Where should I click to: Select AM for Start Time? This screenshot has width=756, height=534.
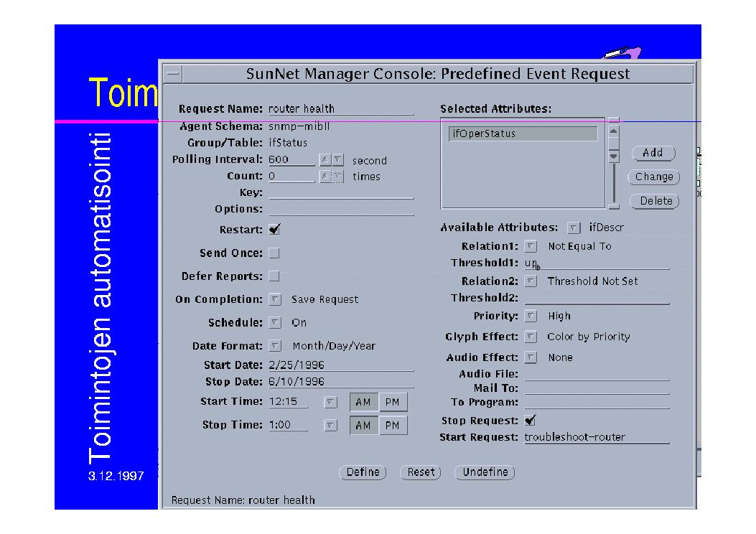coord(363,402)
